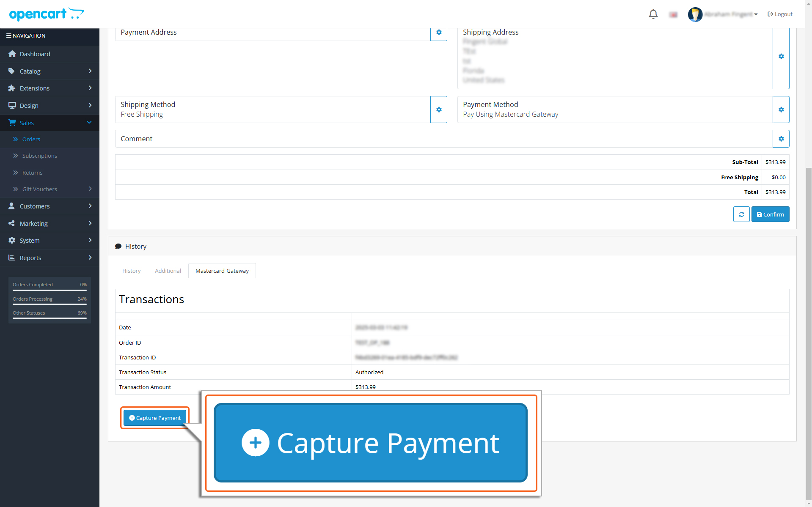
Task: Edit Payment Address via gear icon
Action: [x=439, y=33]
